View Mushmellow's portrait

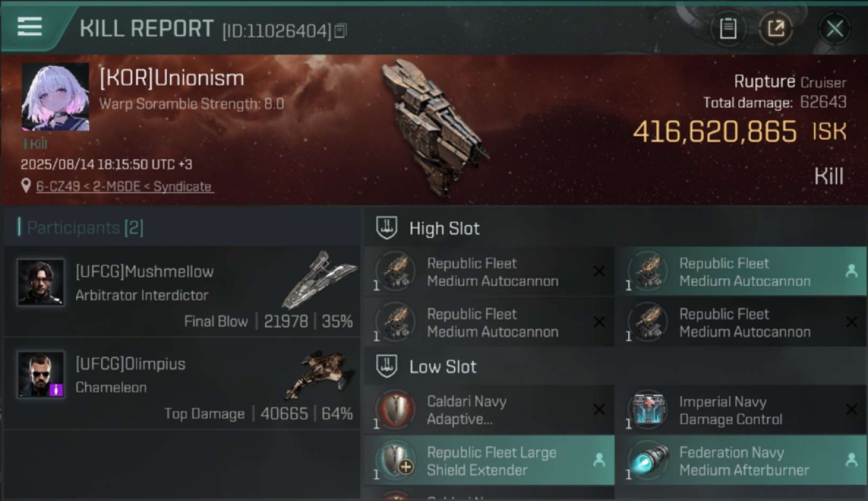click(x=41, y=282)
